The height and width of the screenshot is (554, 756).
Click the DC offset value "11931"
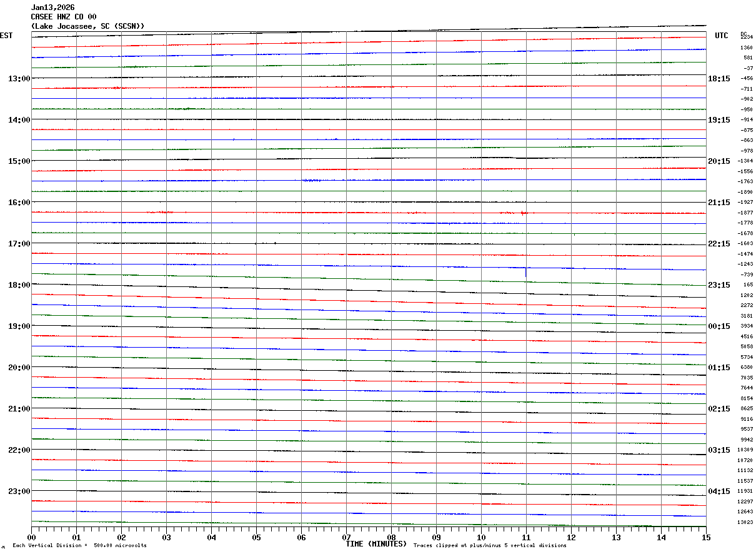745,491
